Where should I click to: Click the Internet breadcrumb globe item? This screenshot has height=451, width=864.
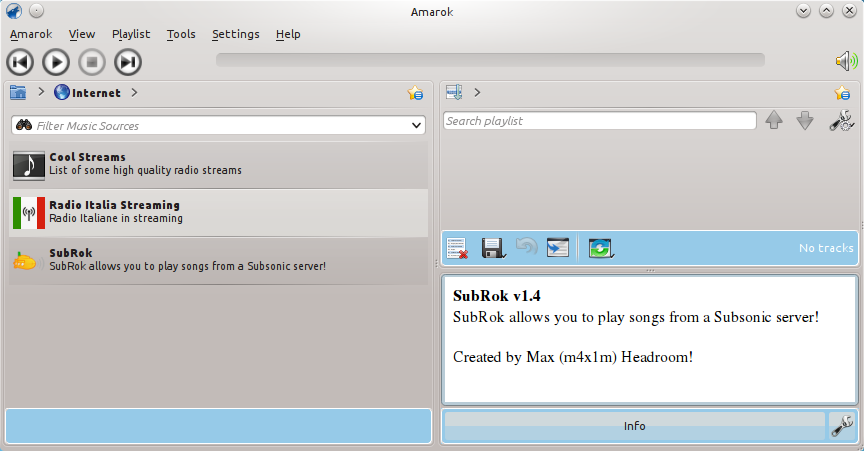[87, 93]
